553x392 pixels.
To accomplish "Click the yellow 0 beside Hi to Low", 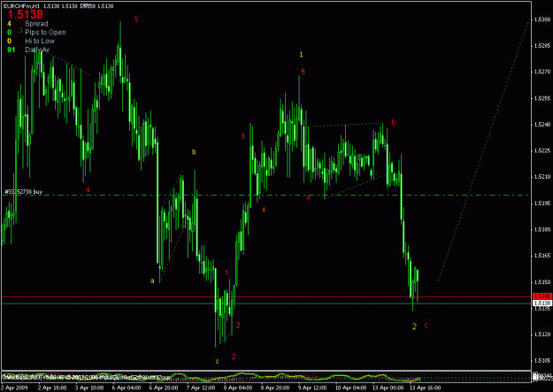I will click(x=9, y=41).
